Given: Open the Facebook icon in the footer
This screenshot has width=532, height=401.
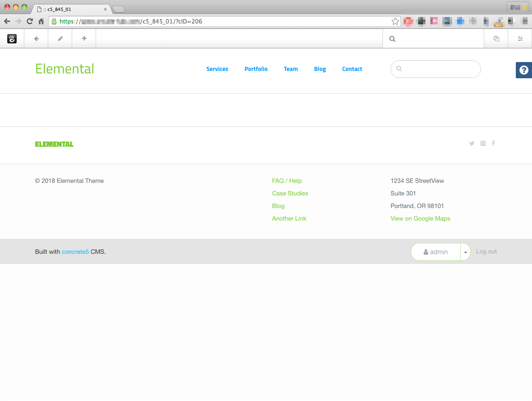Looking at the screenshot, I should [x=493, y=143].
